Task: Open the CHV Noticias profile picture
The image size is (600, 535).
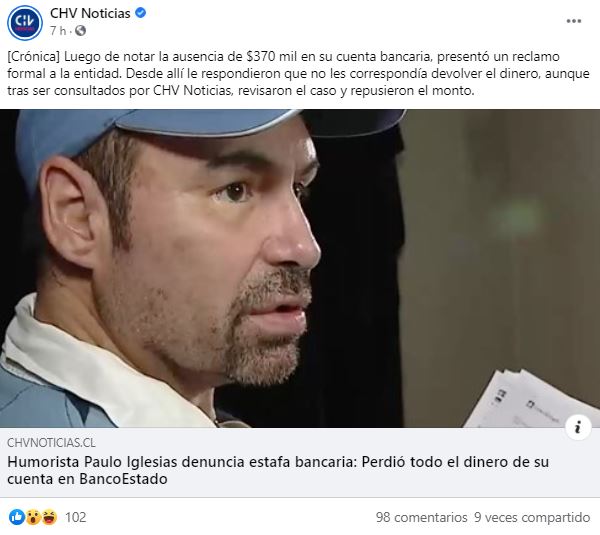Action: [x=25, y=23]
